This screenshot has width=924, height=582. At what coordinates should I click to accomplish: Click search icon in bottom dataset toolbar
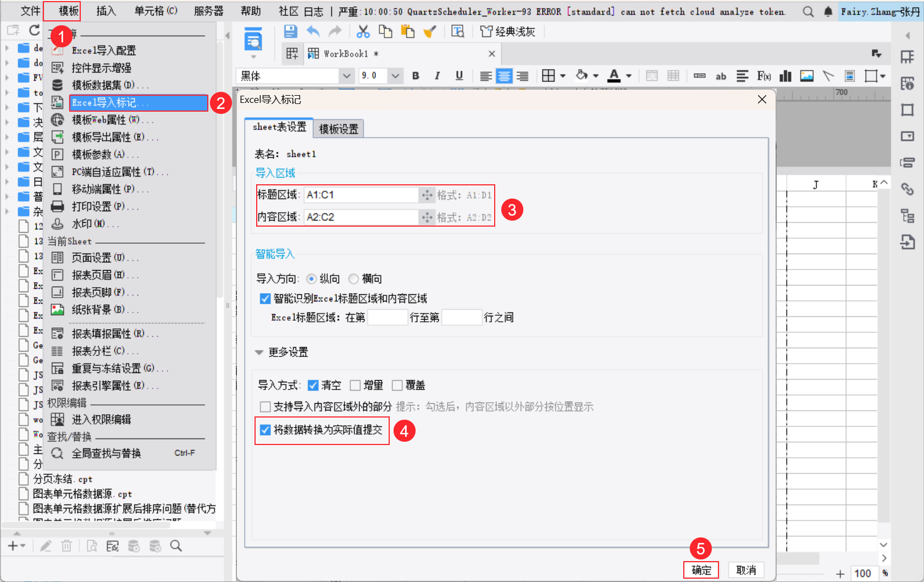click(176, 546)
